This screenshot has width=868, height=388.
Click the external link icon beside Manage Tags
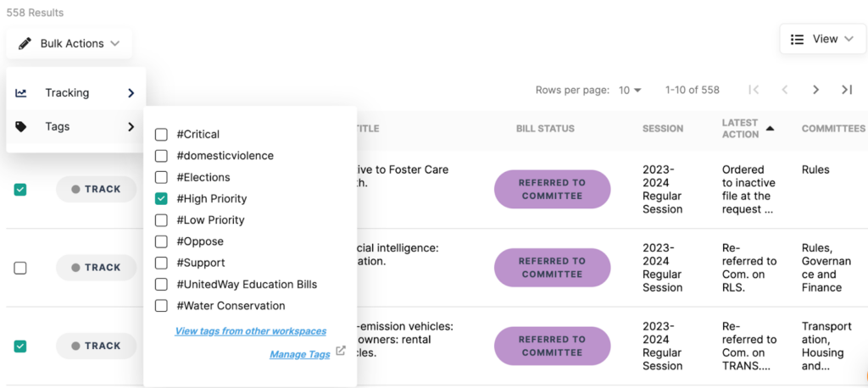pyautogui.click(x=341, y=352)
